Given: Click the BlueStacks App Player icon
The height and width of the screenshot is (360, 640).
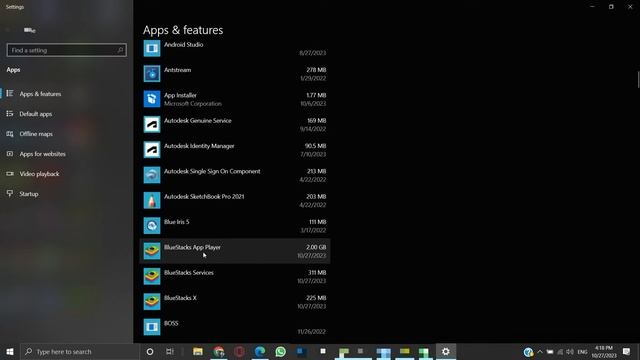Looking at the screenshot, I should pyautogui.click(x=152, y=251).
